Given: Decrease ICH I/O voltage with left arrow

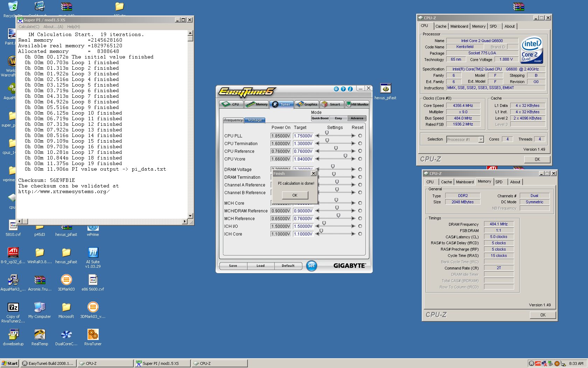Looking at the screenshot, I should 317,226.
